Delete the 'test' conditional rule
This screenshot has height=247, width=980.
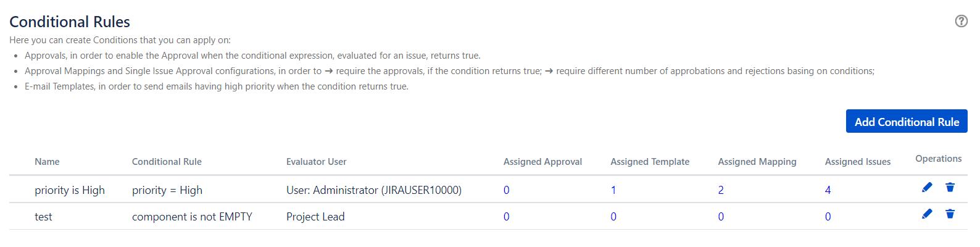(950, 214)
